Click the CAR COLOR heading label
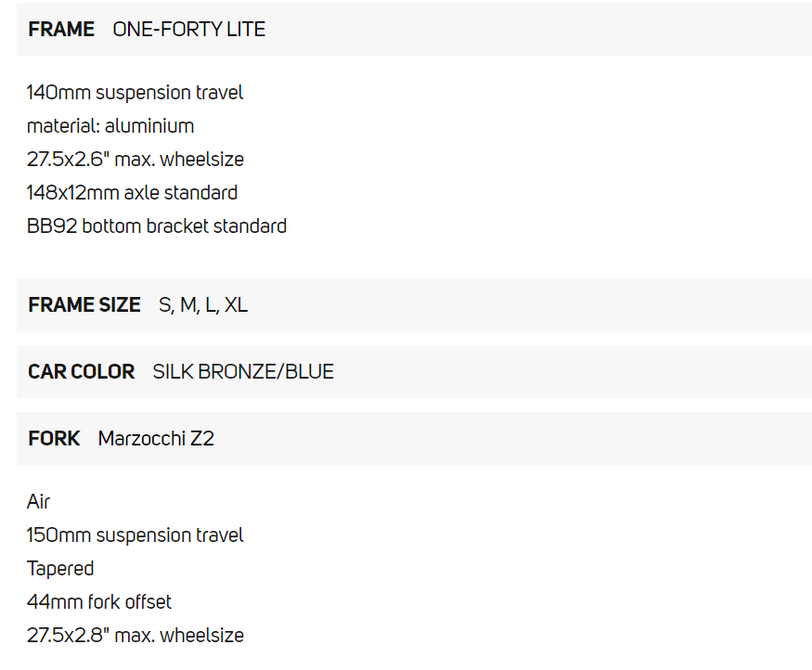 [82, 372]
